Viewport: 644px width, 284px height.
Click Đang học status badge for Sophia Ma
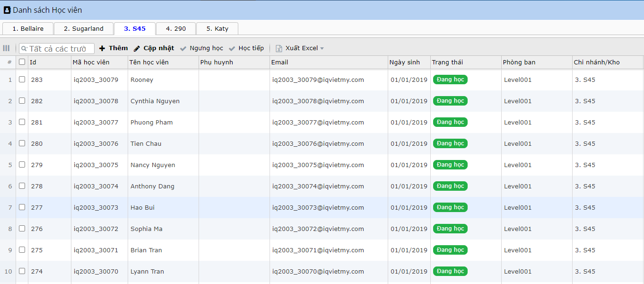[450, 229]
